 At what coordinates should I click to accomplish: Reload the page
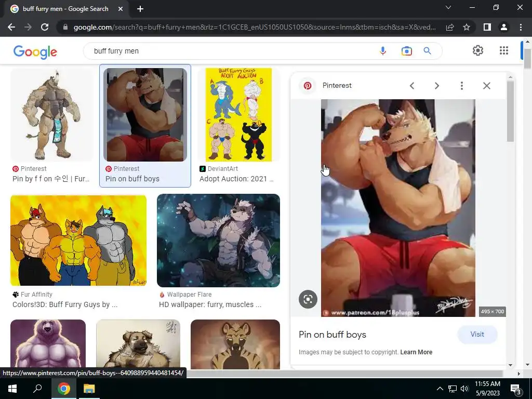[x=45, y=27]
